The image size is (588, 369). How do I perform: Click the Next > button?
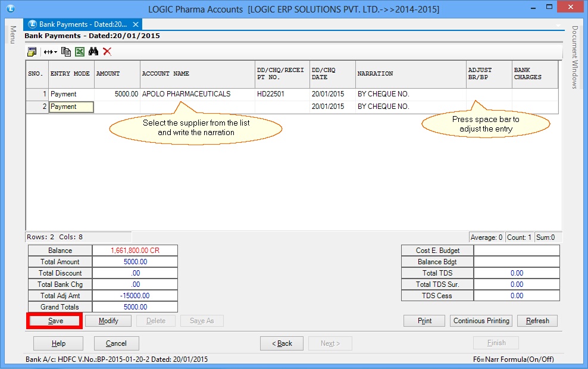[330, 343]
